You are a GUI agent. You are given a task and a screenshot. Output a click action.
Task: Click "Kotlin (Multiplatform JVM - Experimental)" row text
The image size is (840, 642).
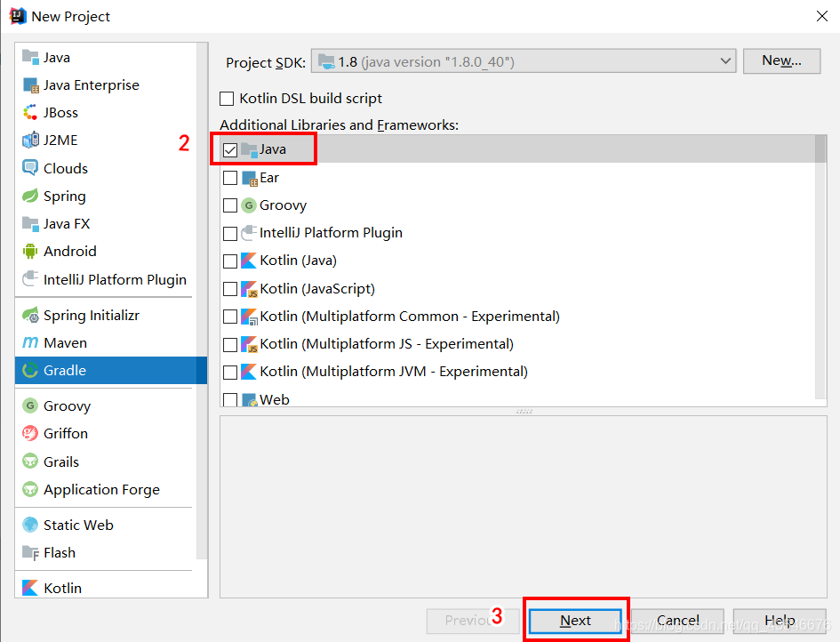(394, 372)
